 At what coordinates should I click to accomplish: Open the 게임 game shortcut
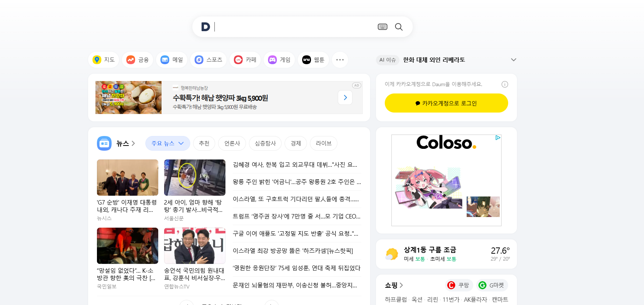tap(279, 60)
